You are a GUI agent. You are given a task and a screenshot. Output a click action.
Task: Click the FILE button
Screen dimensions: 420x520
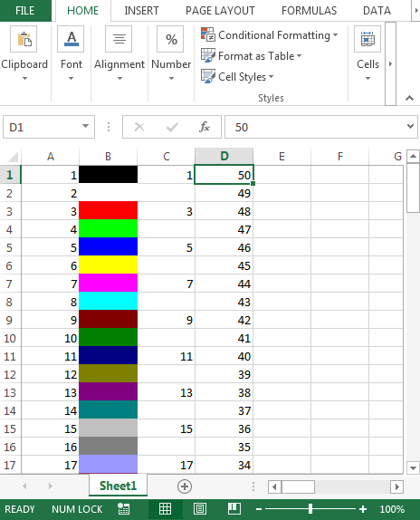click(25, 11)
